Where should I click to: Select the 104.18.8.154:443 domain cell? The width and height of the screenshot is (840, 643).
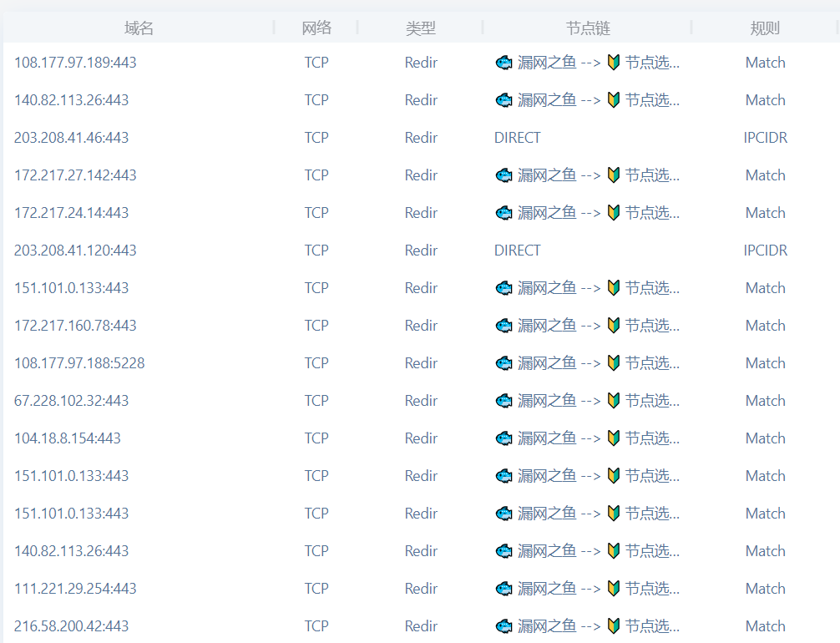(68, 438)
